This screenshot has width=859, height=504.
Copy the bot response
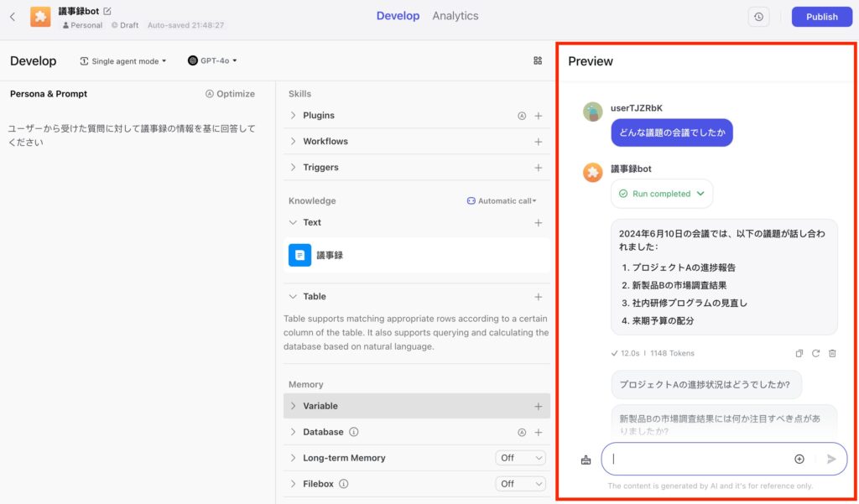point(799,353)
